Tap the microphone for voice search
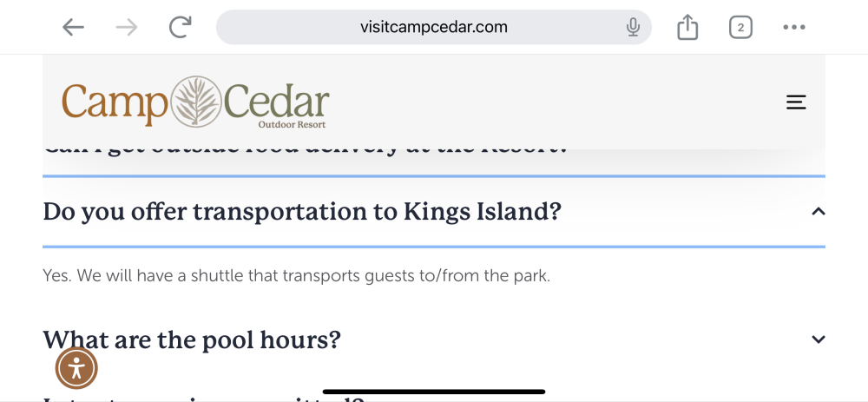This screenshot has height=402, width=868. pos(633,28)
